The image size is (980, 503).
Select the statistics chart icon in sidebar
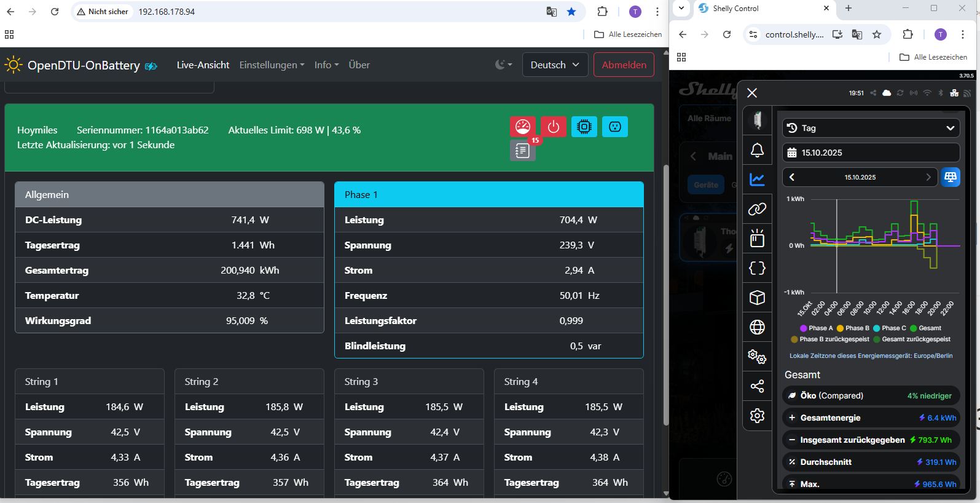click(x=757, y=180)
